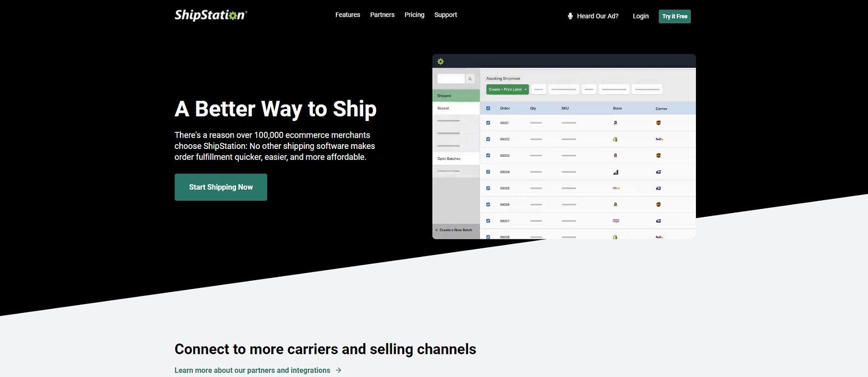The height and width of the screenshot is (377, 868).
Task: Uncheck the checkbox for order 00006
Action: [x=488, y=205]
